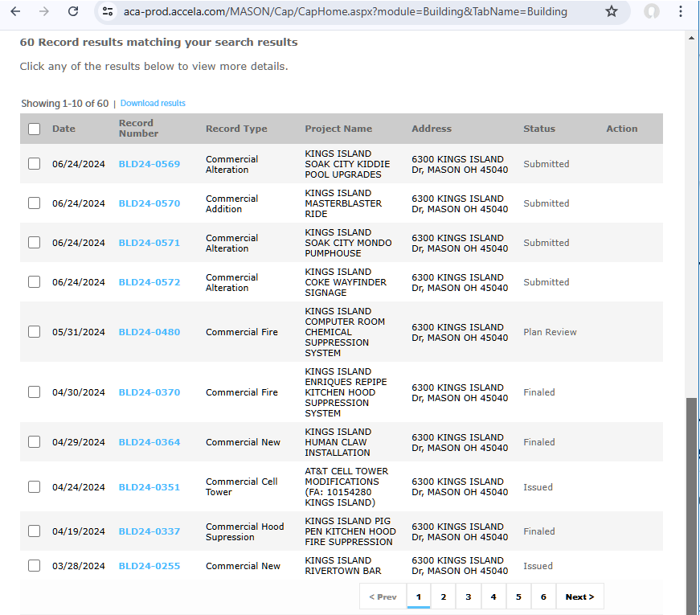This screenshot has width=700, height=615.
Task: Click the browser back arrow
Action: [15, 11]
